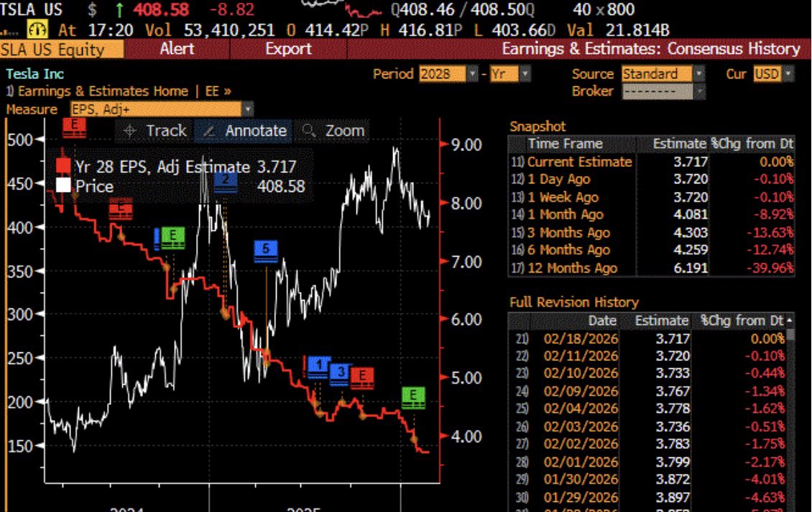Viewport: 812px width, 512px height.
Task: Click the 01/30/2026 revision row
Action: tap(648, 480)
